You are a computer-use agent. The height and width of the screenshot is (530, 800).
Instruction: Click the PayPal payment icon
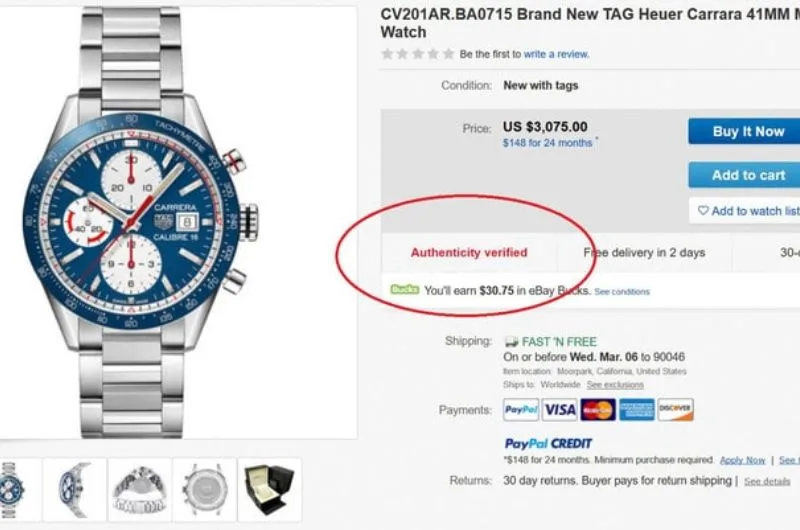pos(521,410)
